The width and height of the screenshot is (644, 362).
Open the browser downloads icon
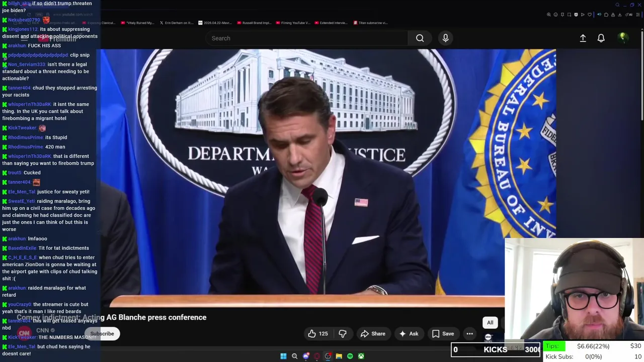620,15
